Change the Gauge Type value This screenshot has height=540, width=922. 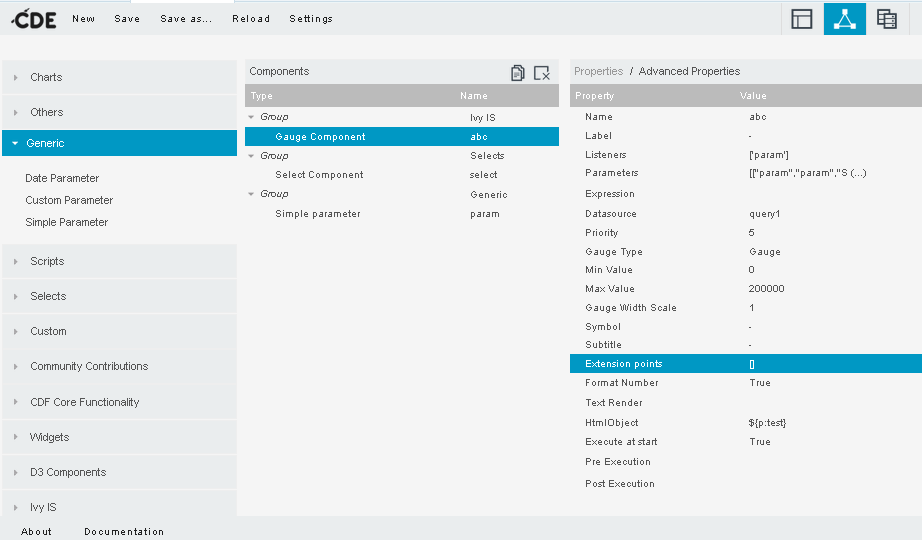click(x=764, y=252)
